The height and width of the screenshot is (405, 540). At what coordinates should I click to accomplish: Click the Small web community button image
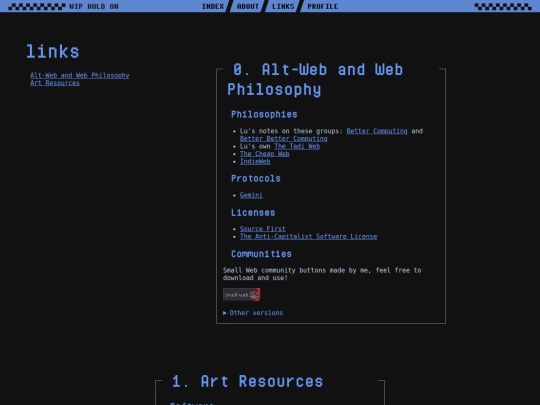[241, 294]
